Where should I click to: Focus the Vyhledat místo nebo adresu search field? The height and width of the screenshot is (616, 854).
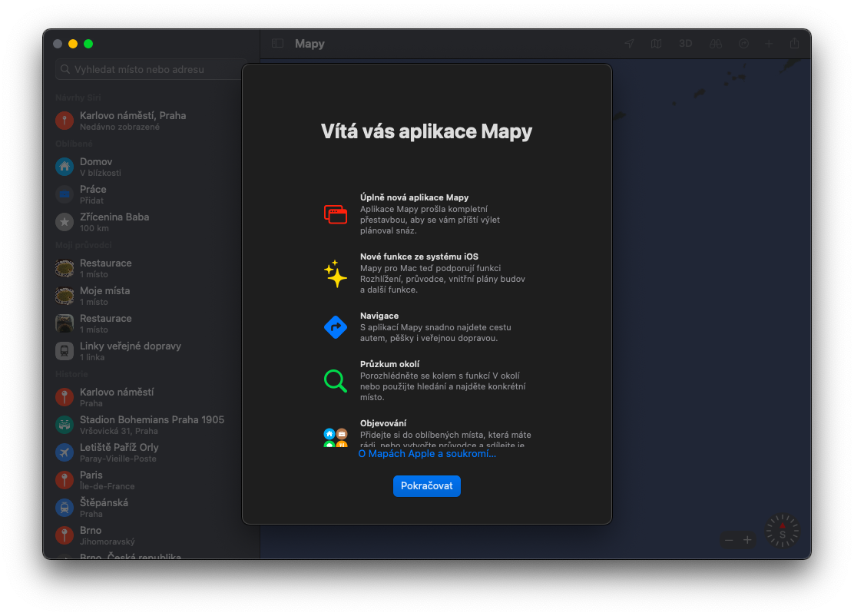[151, 69]
